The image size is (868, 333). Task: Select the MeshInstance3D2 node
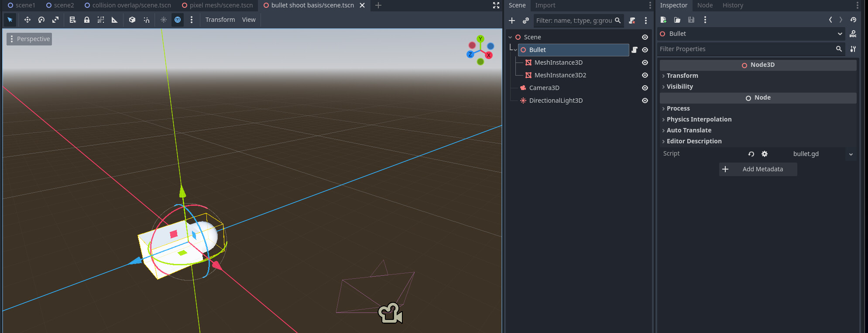pos(560,75)
